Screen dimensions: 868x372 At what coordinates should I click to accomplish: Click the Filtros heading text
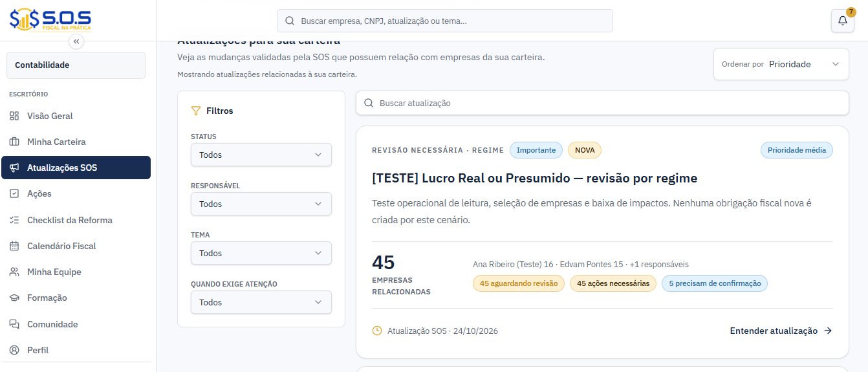tap(220, 111)
